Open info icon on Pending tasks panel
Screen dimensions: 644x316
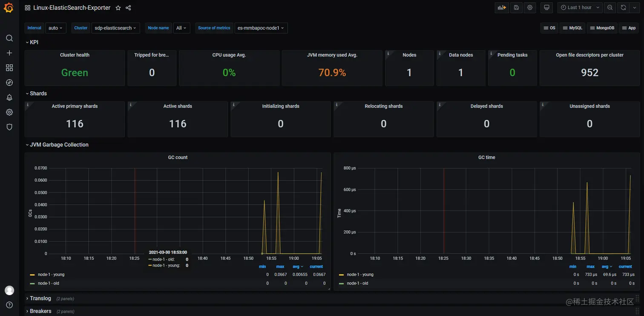tap(491, 53)
